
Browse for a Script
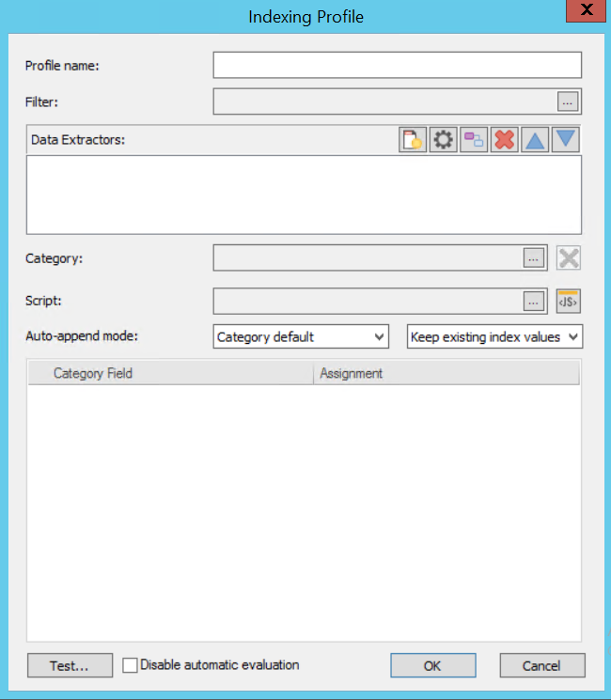[x=534, y=302]
